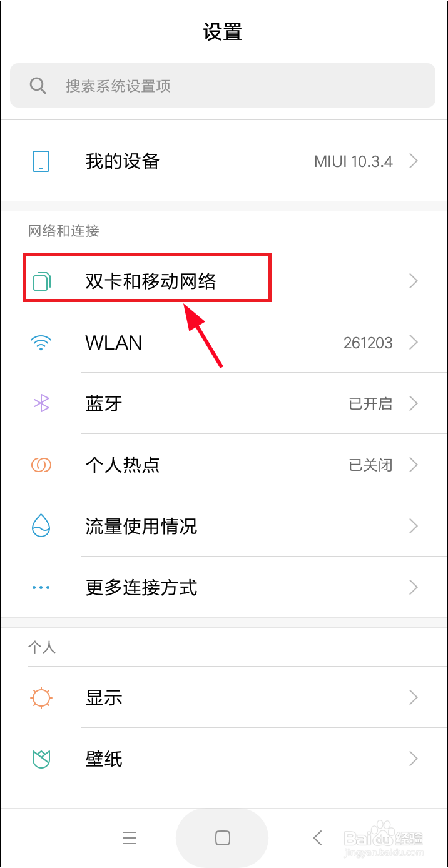Screen dimensions: 448x868
Task: Open the 更多连接方式 entry
Action: (224, 588)
